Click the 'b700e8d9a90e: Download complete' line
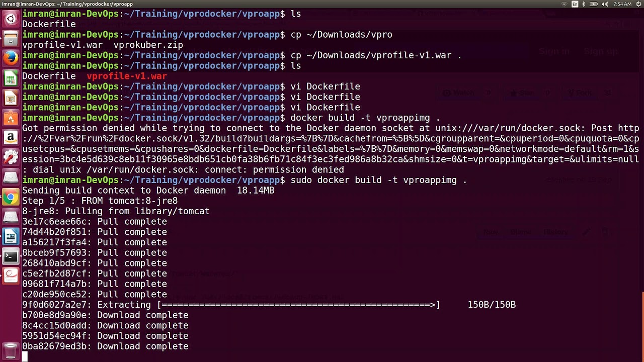The height and width of the screenshot is (362, 644). (x=105, y=315)
